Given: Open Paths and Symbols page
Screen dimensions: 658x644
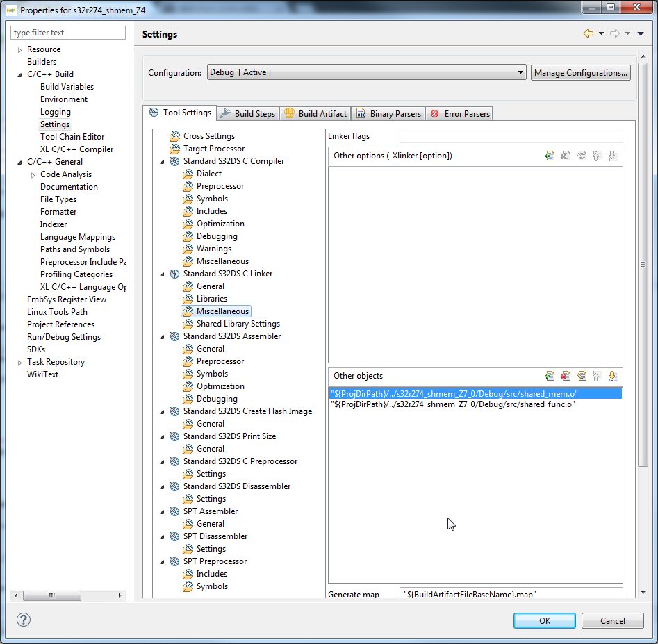Looking at the screenshot, I should (x=75, y=249).
